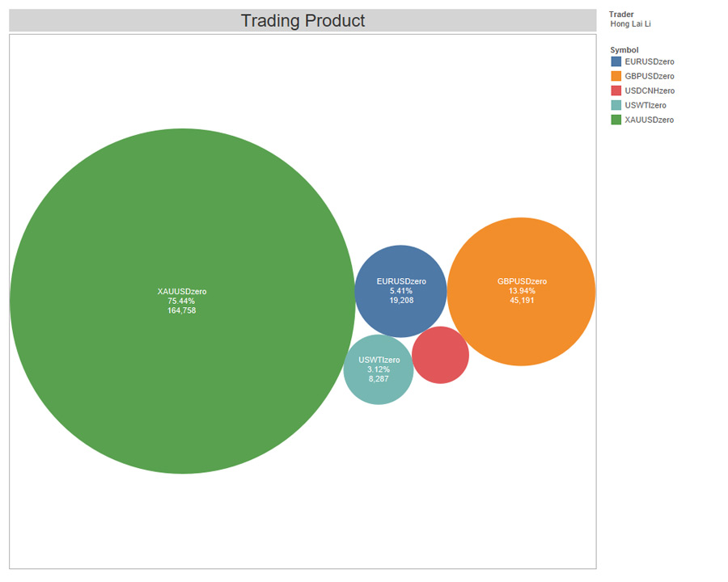Click the 45,191 value inside orange bubble
The width and height of the screenshot is (728, 582).
click(523, 300)
